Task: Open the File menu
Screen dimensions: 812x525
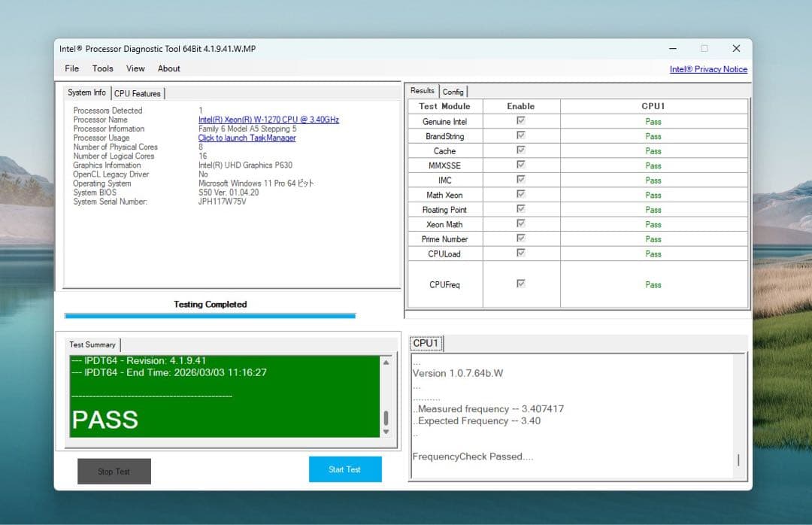Action: tap(72, 68)
